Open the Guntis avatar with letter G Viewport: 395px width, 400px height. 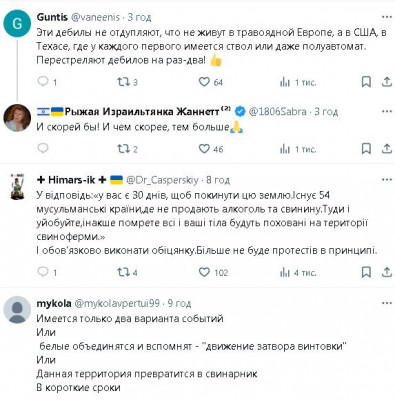[17, 23]
